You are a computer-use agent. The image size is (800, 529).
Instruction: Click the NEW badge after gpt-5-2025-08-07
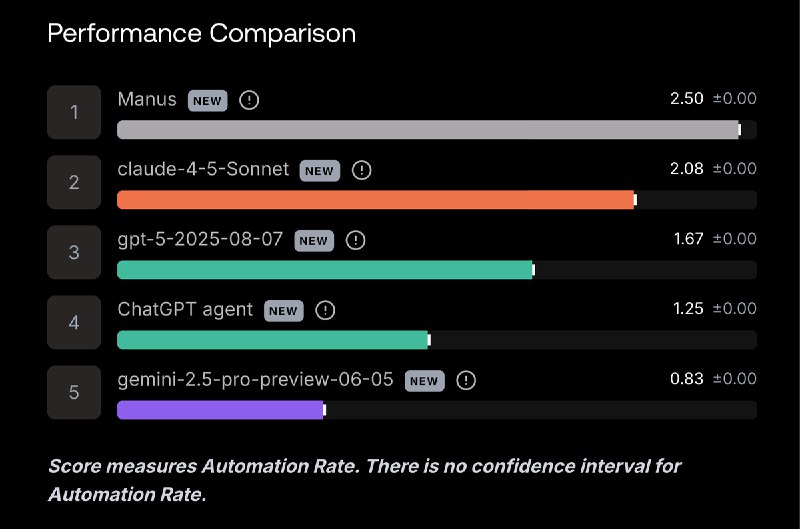(314, 241)
